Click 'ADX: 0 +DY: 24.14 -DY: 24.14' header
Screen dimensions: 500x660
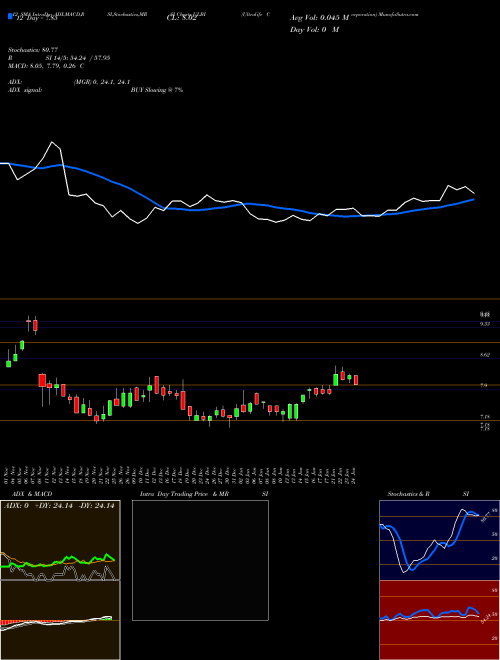(59, 506)
